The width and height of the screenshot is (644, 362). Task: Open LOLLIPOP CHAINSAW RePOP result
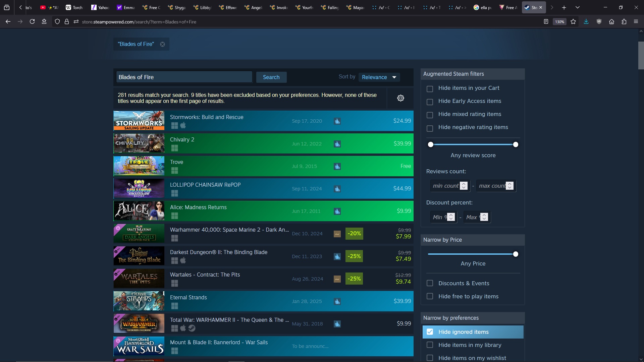pos(263,188)
